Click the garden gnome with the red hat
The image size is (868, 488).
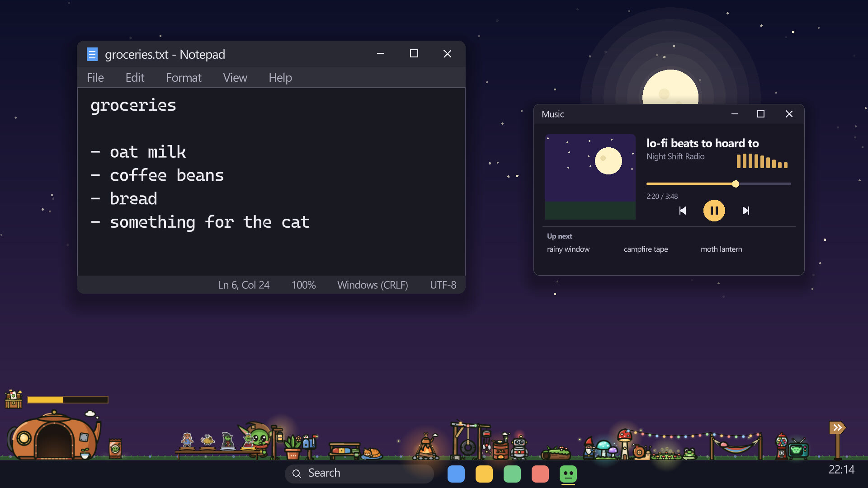tap(589, 448)
